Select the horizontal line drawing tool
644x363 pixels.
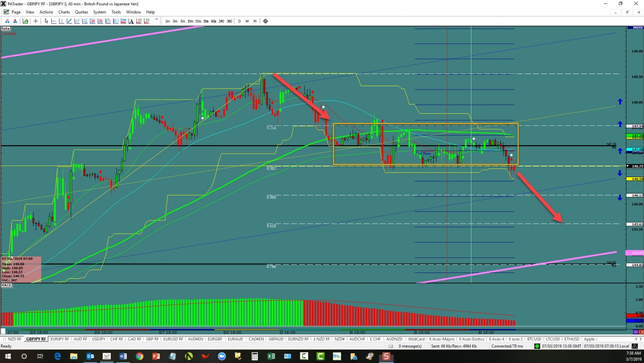tap(54, 21)
